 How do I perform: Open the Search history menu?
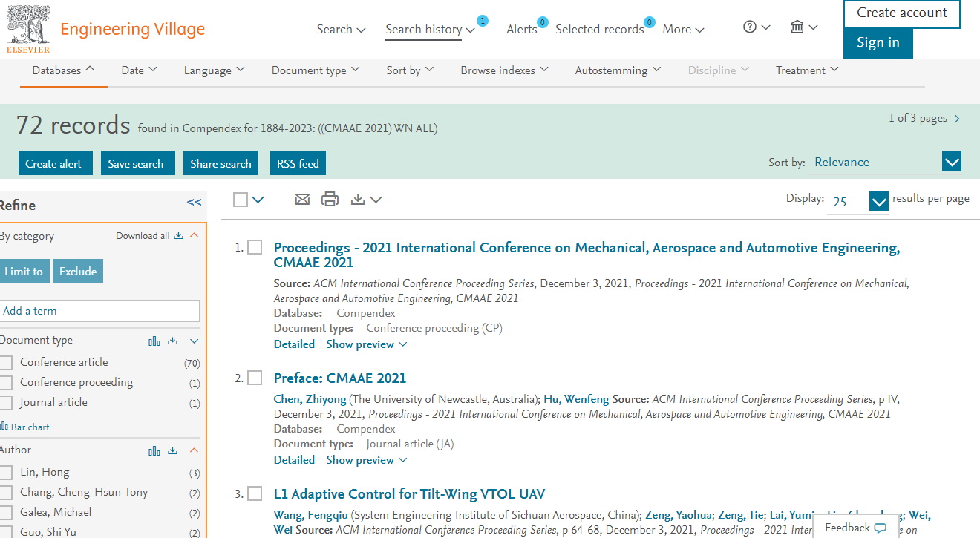pyautogui.click(x=430, y=30)
